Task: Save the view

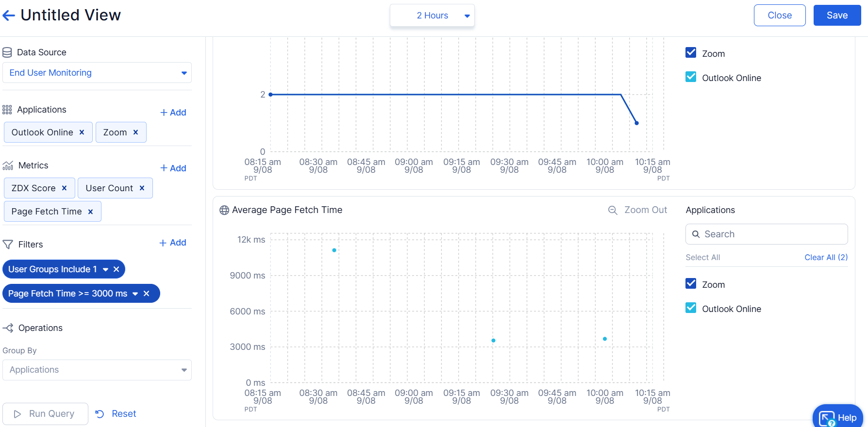Action: (837, 16)
